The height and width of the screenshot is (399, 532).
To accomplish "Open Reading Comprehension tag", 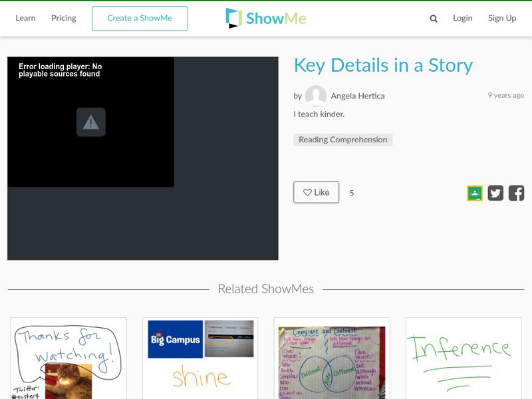I will pos(343,140).
